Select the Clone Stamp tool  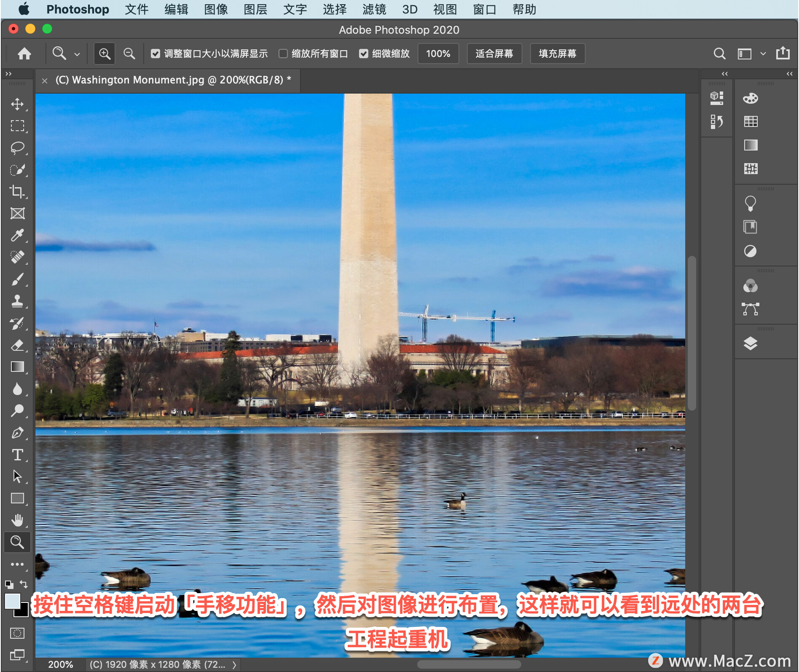pos(17,301)
